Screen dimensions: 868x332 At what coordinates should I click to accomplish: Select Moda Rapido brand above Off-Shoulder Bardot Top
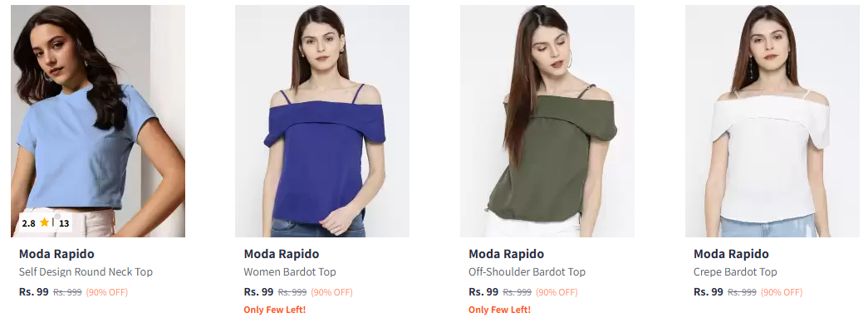[x=506, y=254]
